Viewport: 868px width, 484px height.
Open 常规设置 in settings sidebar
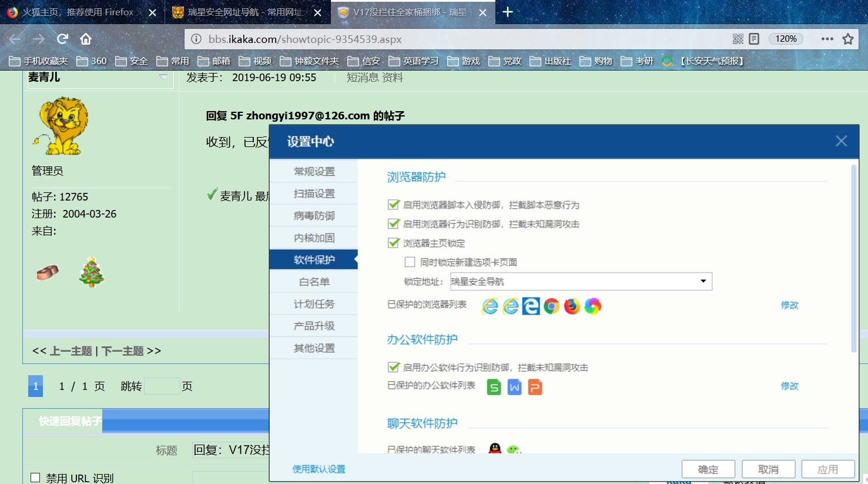(x=314, y=171)
